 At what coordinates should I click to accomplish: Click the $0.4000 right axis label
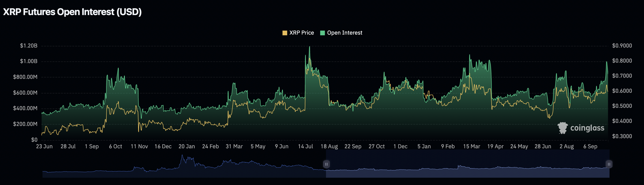[622, 121]
